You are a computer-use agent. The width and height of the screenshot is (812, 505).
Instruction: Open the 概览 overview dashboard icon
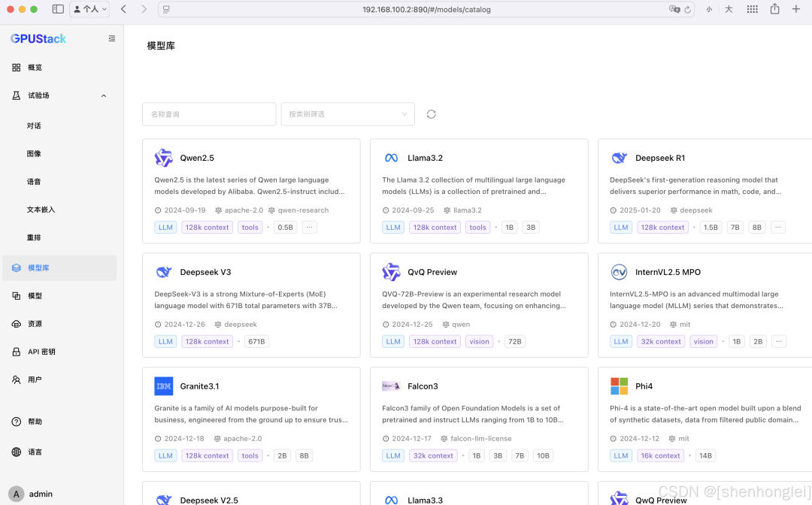tap(16, 68)
